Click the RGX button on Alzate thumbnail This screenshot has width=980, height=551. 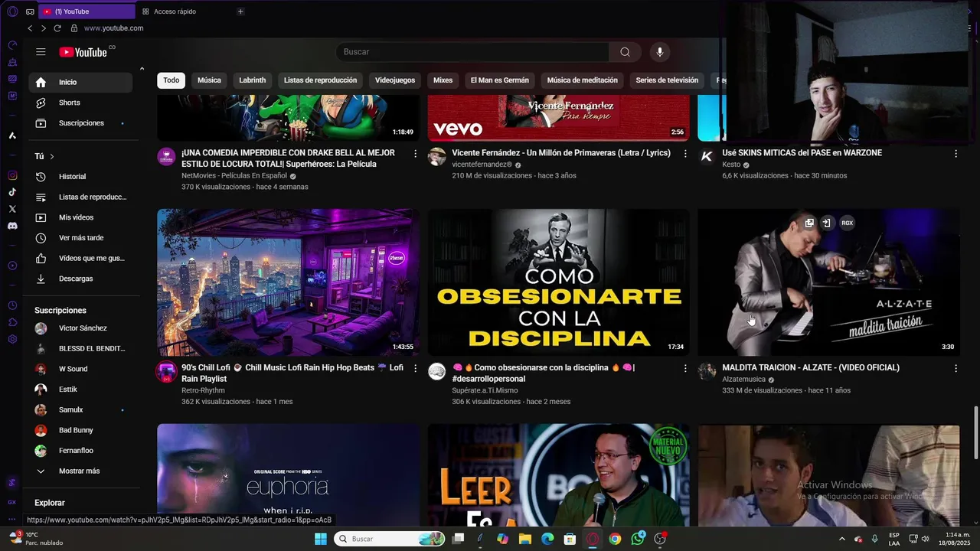coord(847,223)
